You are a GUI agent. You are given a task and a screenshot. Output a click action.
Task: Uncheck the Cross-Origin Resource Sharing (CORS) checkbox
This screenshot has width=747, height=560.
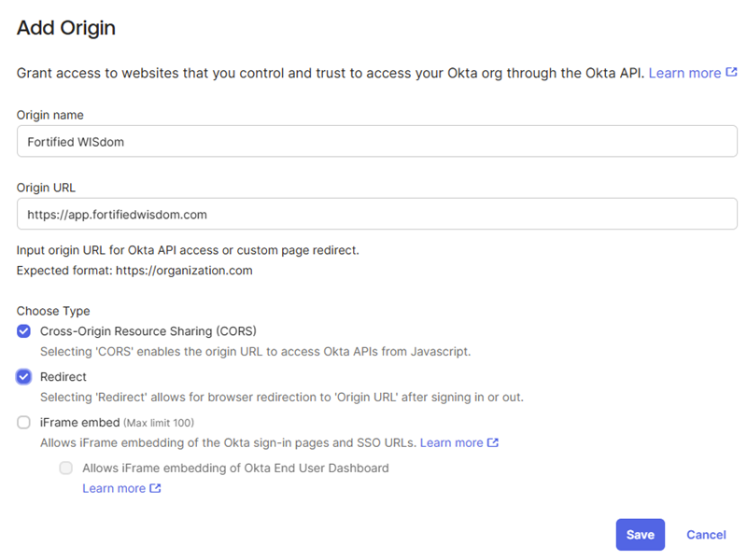(24, 331)
